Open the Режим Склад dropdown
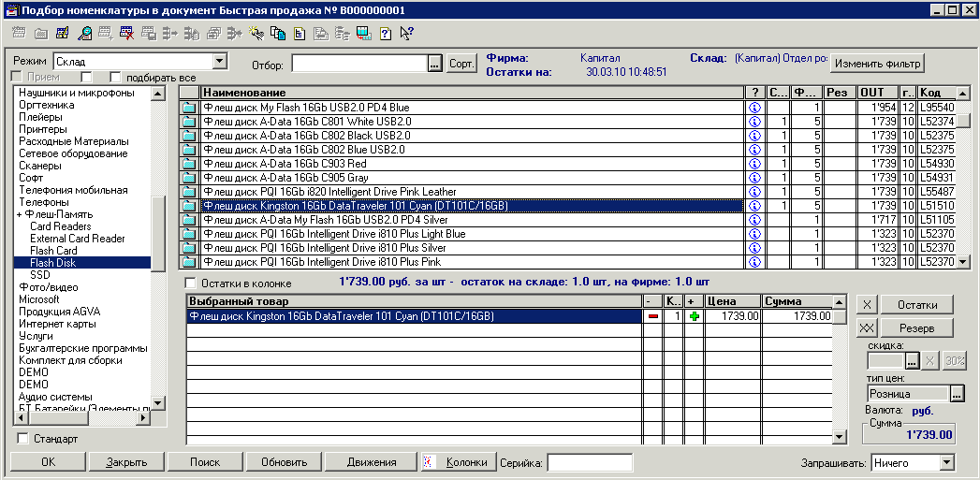980x480 pixels. coord(219,61)
